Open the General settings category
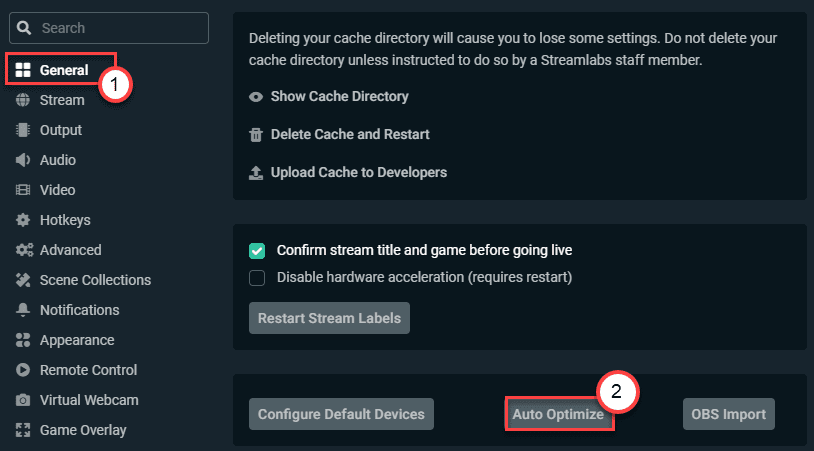The height and width of the screenshot is (451, 814). point(63,70)
